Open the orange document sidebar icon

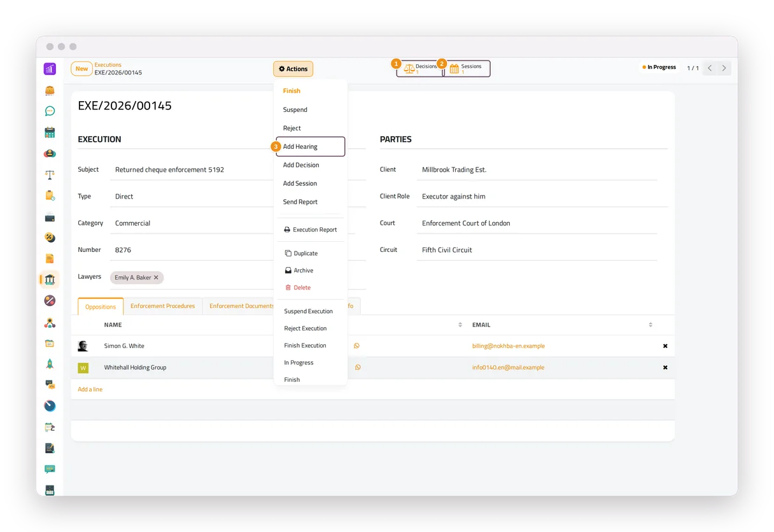[50, 258]
